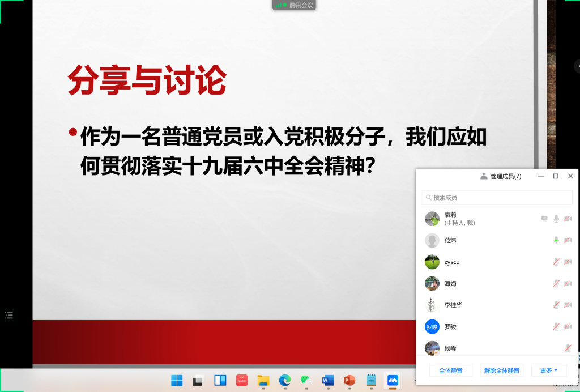Select member 范炜 in the list
Viewport: 580px width, 392px height.
tap(450, 240)
